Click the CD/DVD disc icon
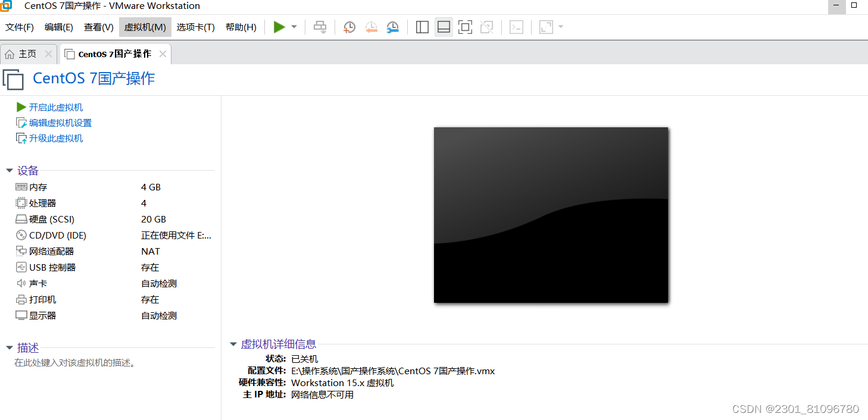 (x=21, y=235)
